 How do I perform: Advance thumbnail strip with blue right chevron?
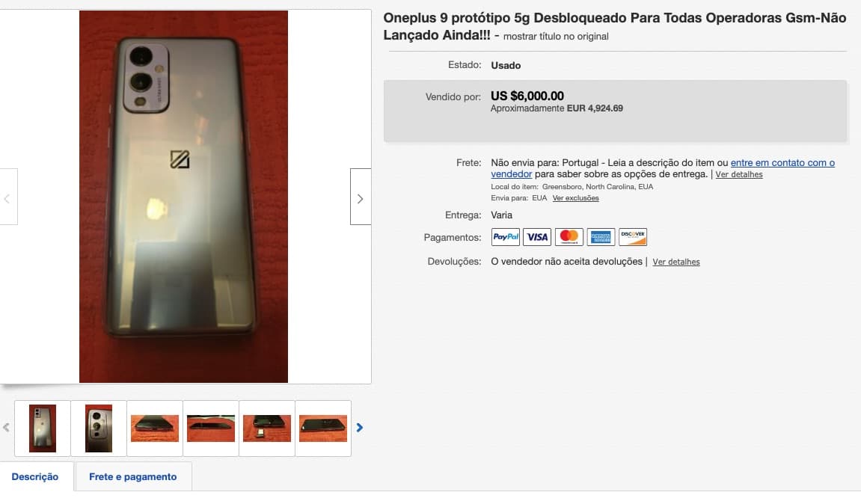coord(360,428)
